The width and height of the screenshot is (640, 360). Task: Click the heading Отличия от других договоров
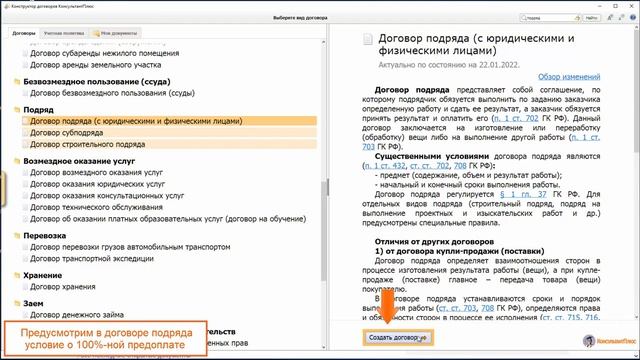coord(434,242)
